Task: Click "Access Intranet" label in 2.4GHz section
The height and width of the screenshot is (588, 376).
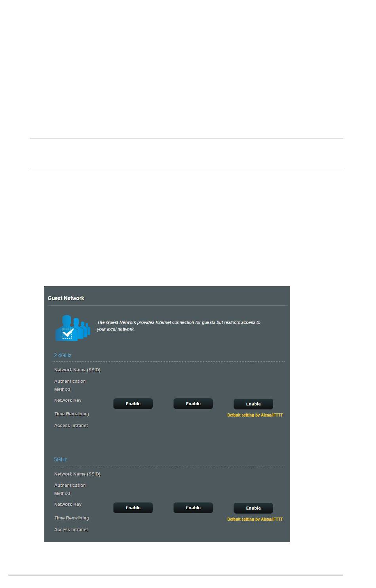Action: click(x=71, y=426)
